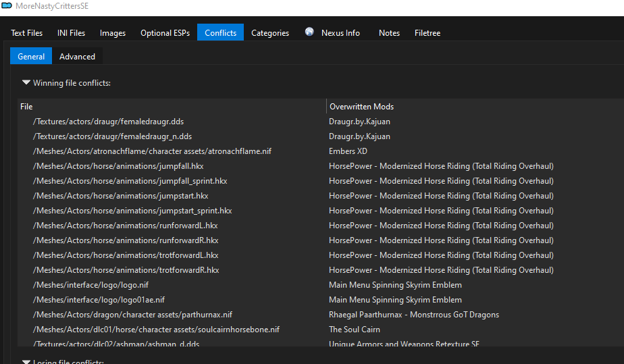Open the Notes tab
624x364 pixels.
pos(389,33)
